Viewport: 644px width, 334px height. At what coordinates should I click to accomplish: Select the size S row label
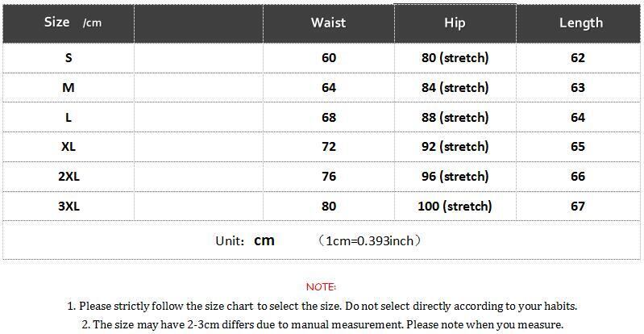click(69, 58)
